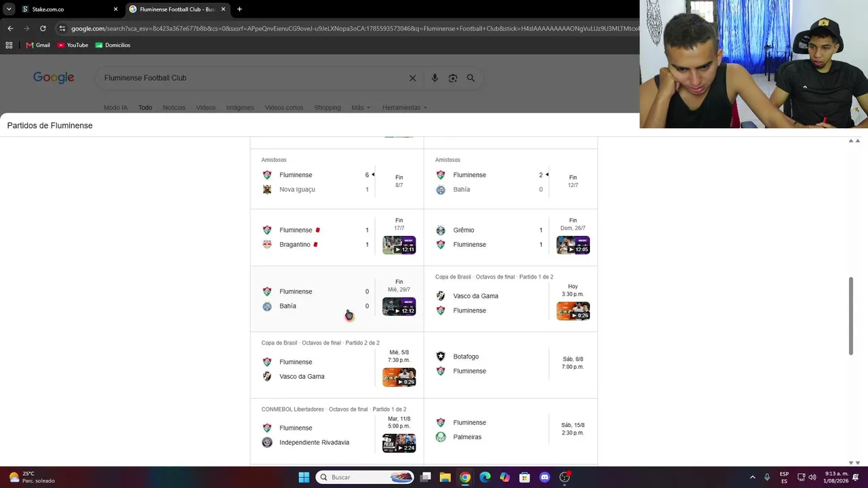Viewport: 868px width, 488px height.
Task: Open the Videos results tab
Action: (x=205, y=108)
